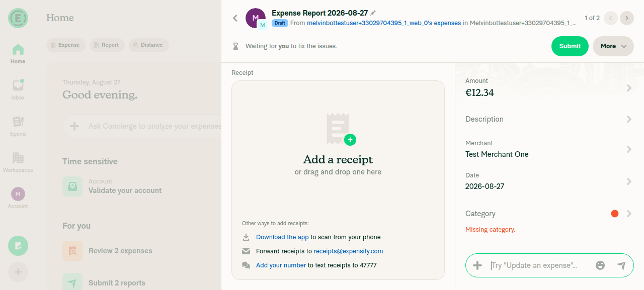Click the Download the app link

[282, 237]
